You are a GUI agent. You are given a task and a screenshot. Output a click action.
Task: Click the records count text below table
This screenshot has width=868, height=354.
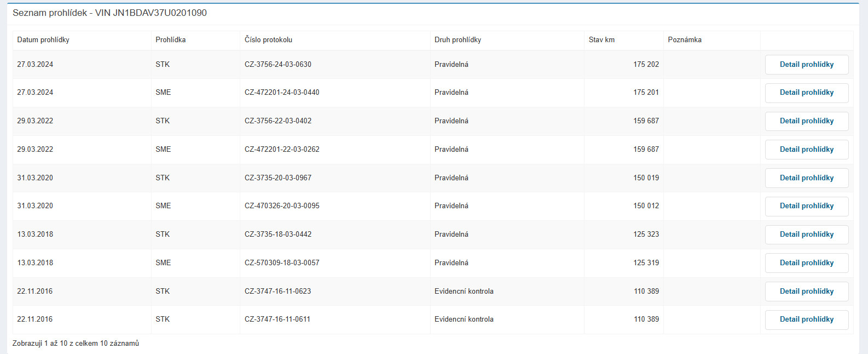(76, 344)
